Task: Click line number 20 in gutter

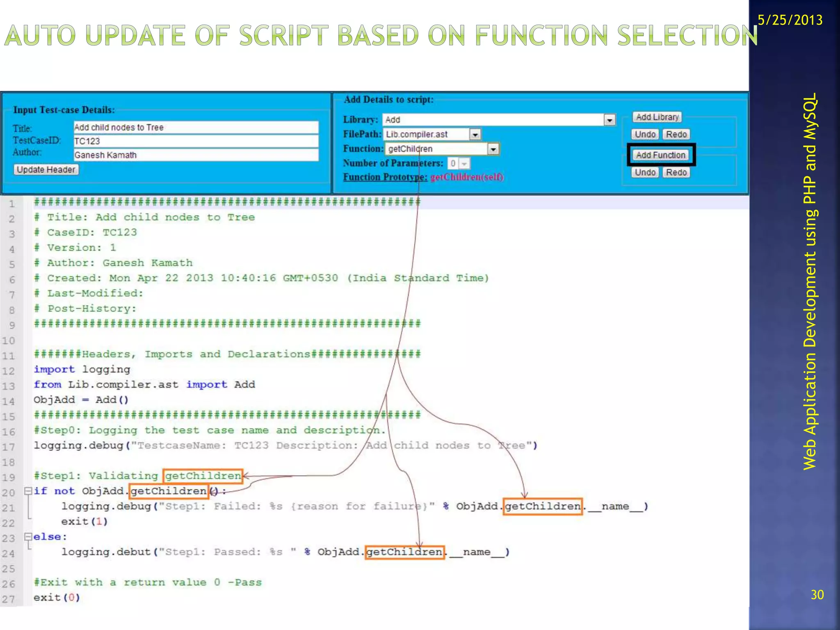Action: pyautogui.click(x=9, y=493)
